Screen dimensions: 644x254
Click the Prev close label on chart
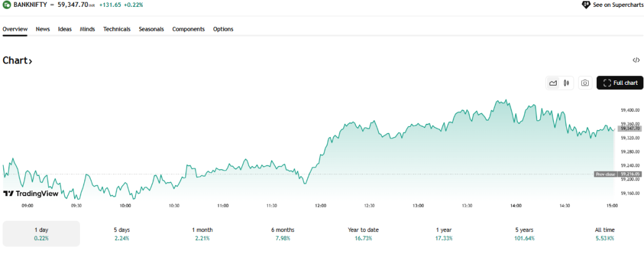tap(606, 174)
